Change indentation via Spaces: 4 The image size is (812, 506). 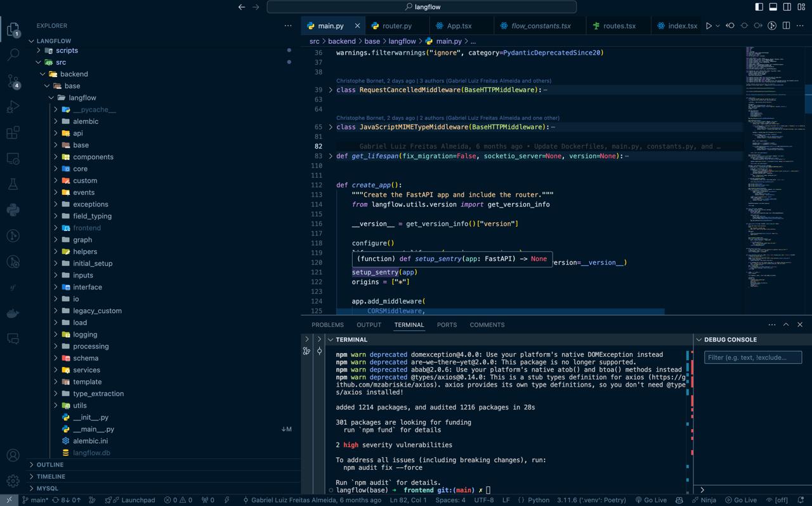pos(450,500)
